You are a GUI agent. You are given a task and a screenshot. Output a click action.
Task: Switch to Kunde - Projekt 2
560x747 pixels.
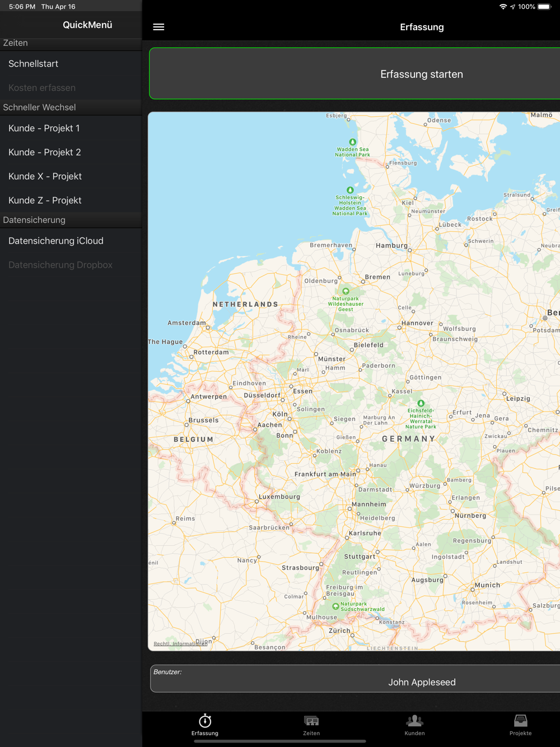pyautogui.click(x=45, y=152)
